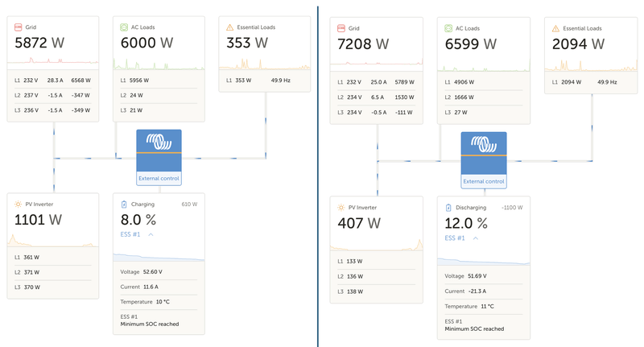The height and width of the screenshot is (347, 644).
Task: Click Essential Loads warning icon in right panel
Action: (x=555, y=28)
